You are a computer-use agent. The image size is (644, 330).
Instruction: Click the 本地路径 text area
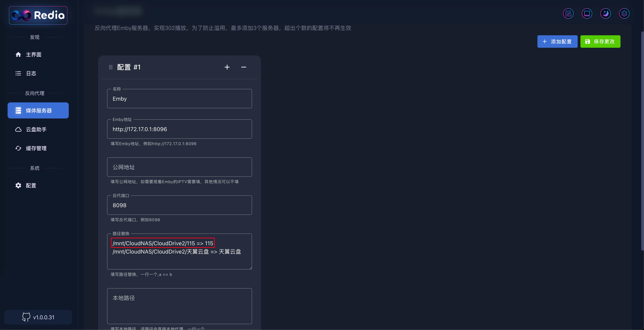[179, 306]
